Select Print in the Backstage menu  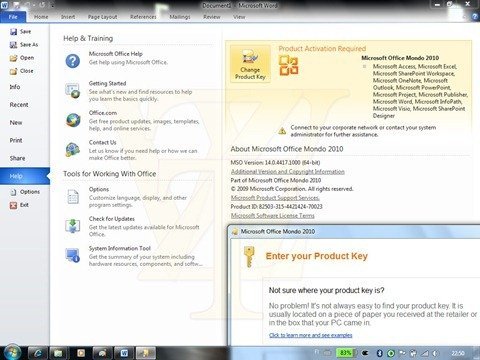[x=16, y=140]
